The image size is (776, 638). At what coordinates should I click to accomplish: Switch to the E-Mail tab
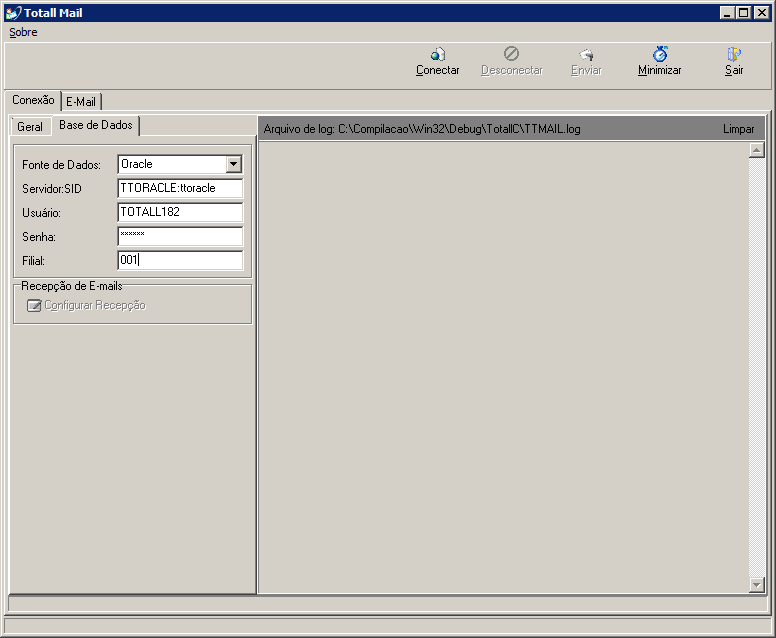click(81, 101)
